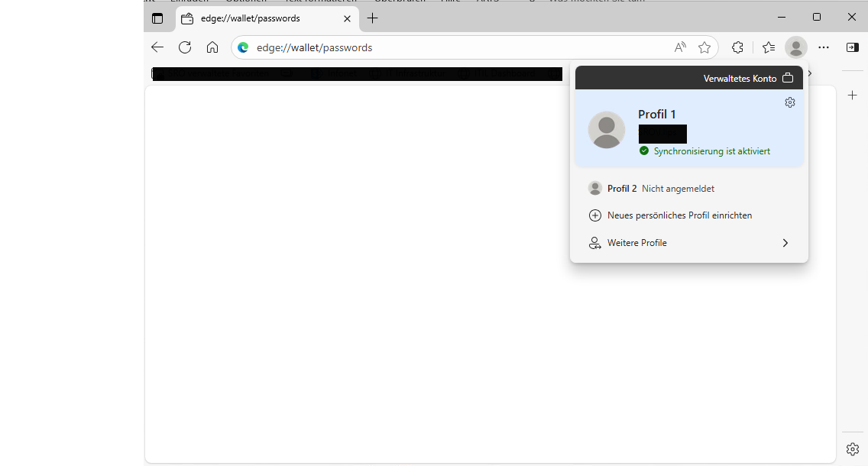868x466 pixels.
Task: Click the profile avatar button in toolbar
Action: tap(796, 47)
